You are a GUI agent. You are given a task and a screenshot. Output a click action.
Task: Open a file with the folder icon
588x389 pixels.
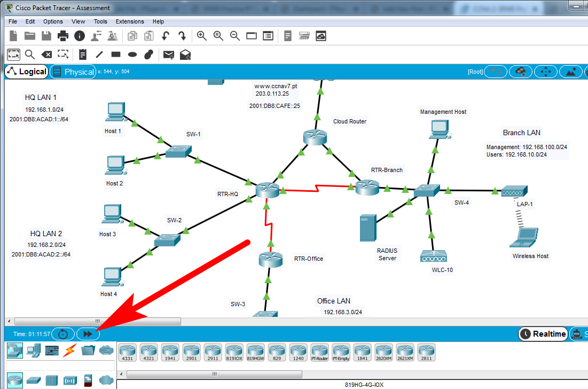click(29, 36)
